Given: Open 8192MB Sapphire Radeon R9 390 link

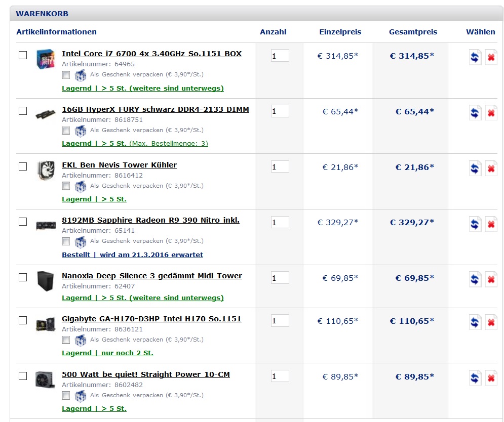Looking at the screenshot, I should coord(151,220).
